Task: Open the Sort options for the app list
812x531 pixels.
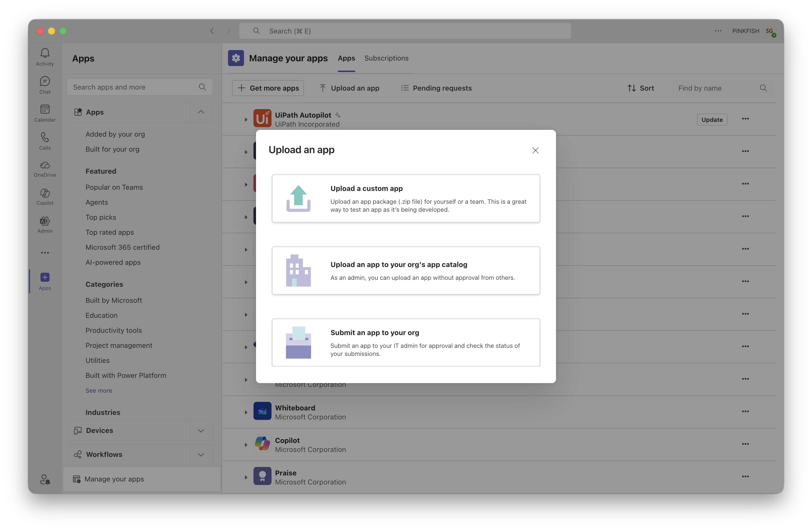Action: coord(641,88)
